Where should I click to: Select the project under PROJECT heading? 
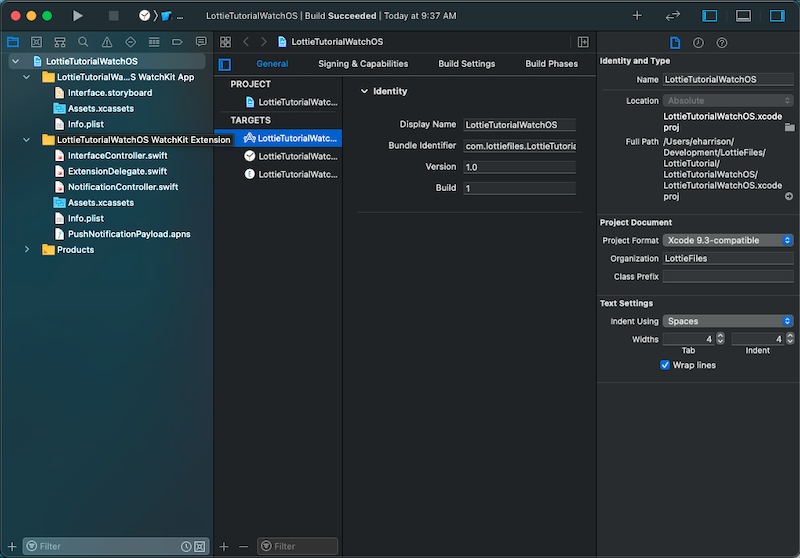pyautogui.click(x=291, y=102)
